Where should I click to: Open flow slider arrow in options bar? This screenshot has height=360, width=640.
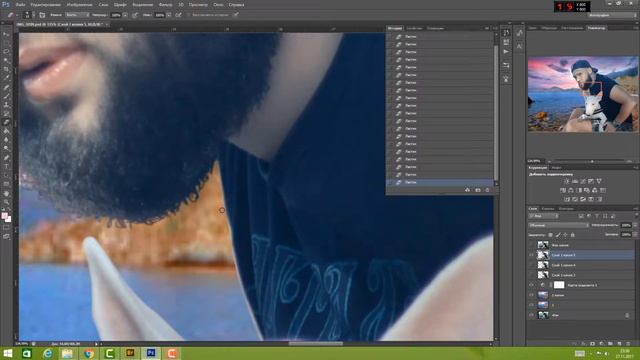click(169, 15)
